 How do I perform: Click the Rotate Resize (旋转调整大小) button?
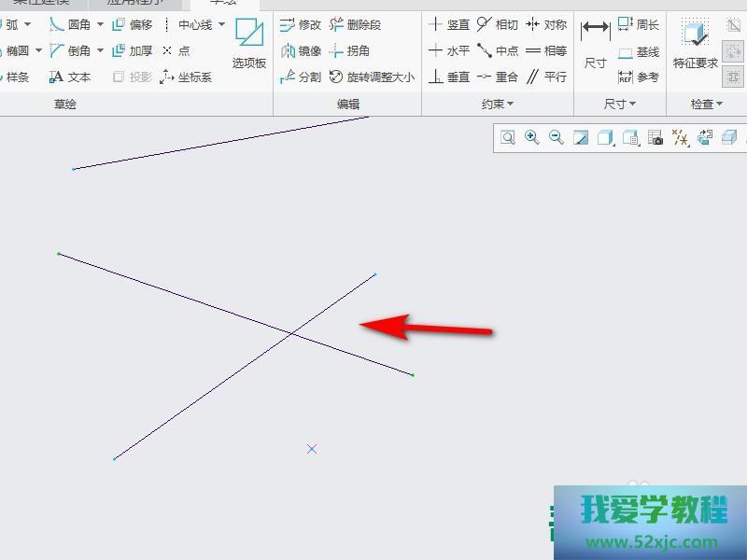tap(372, 77)
